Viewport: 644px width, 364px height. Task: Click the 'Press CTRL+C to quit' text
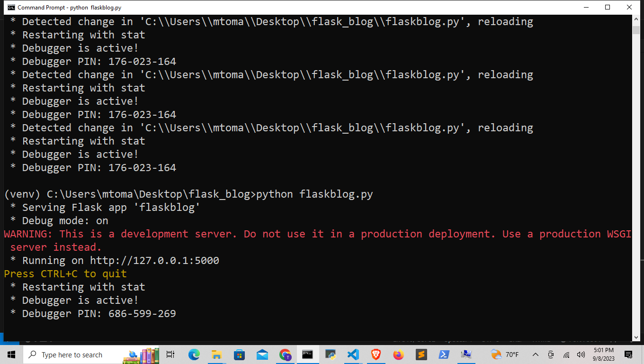point(65,273)
